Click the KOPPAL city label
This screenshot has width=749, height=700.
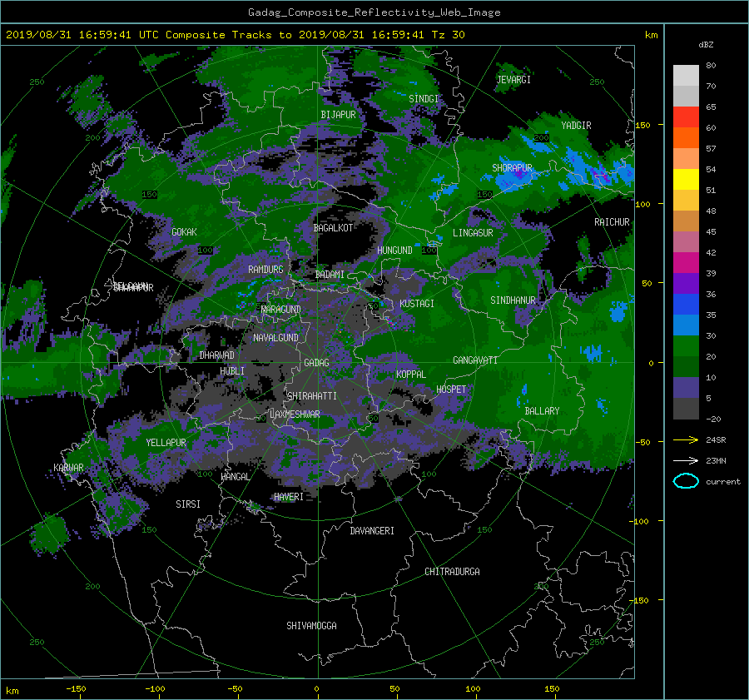point(411,375)
